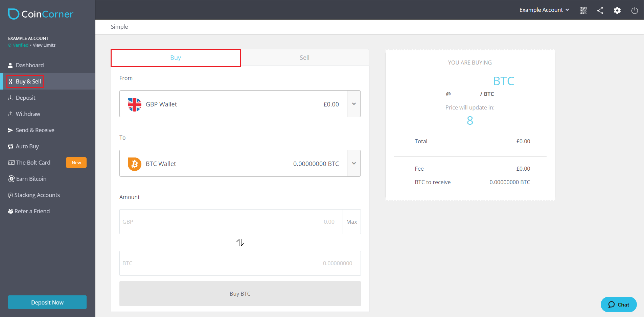Open Buy & Sell menu item

click(47, 81)
